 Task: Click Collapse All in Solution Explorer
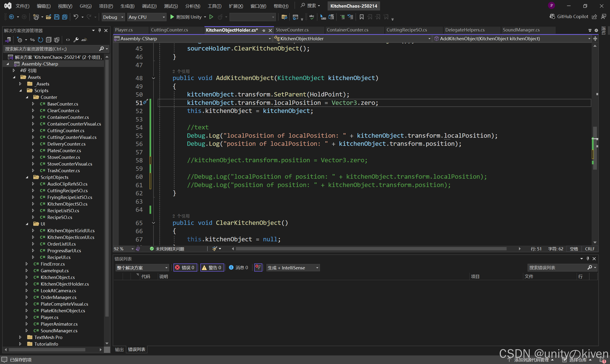(49, 40)
